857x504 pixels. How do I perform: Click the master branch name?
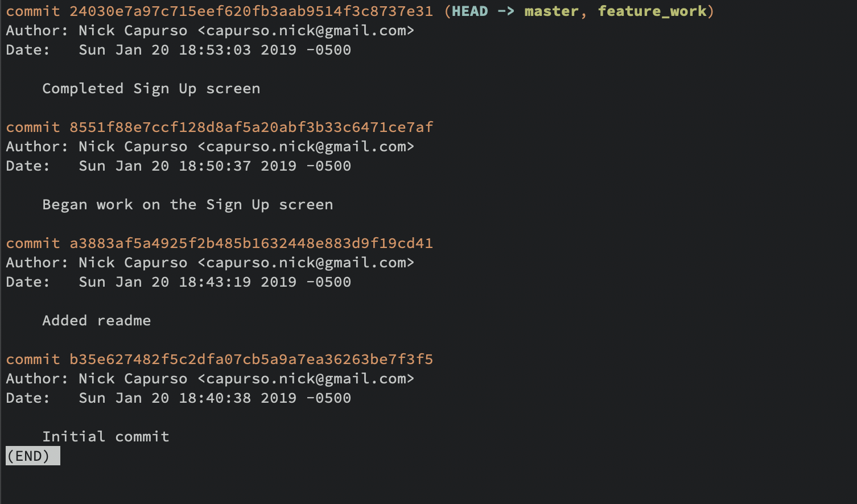point(551,11)
